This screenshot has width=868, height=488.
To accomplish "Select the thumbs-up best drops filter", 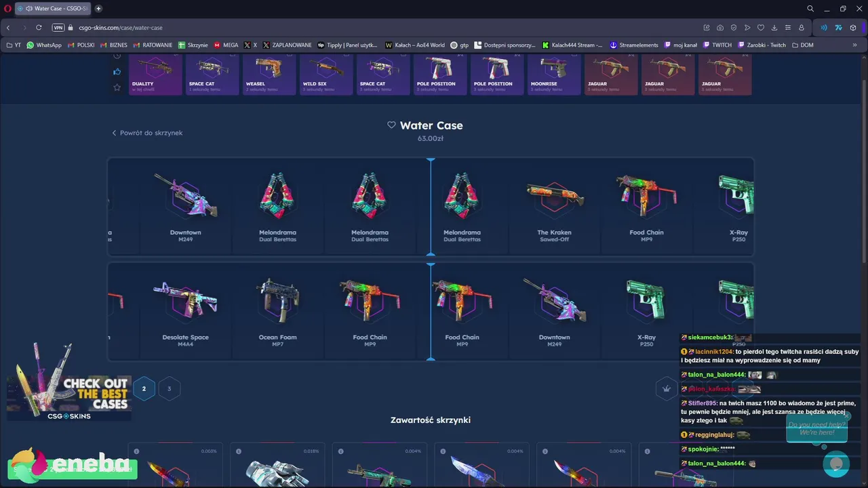I will click(x=117, y=72).
